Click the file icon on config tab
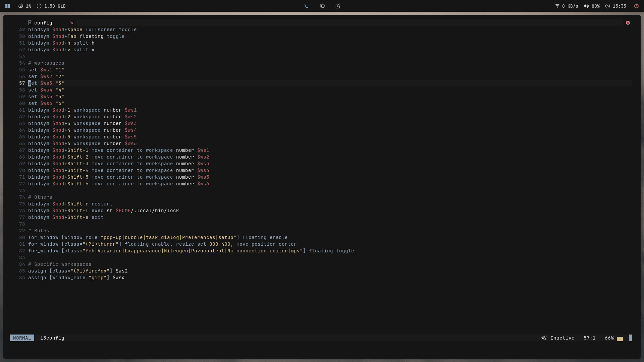 point(30,23)
